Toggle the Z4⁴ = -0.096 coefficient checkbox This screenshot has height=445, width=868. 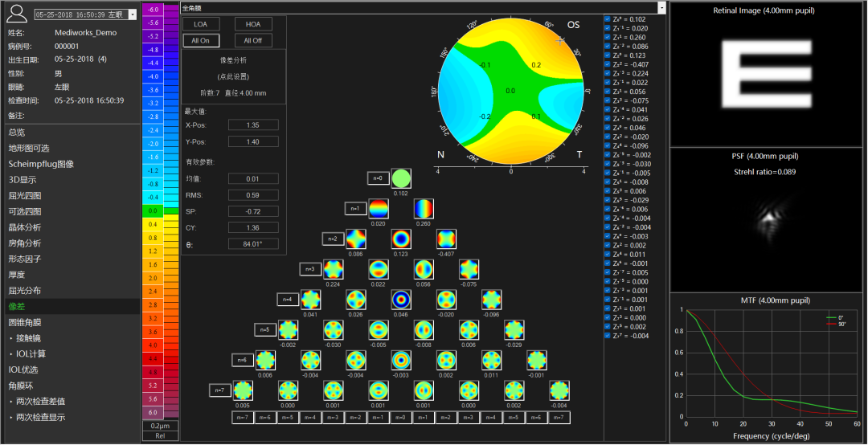(608, 146)
